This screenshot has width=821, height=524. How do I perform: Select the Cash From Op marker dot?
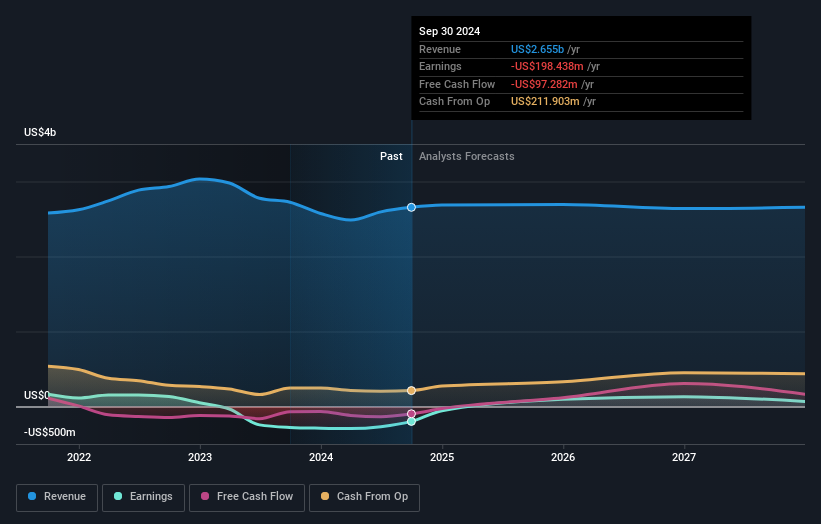coord(412,391)
